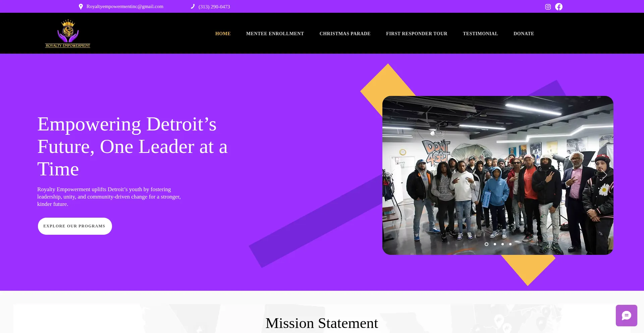Open the Facebook icon link
The image size is (644, 333).
pyautogui.click(x=559, y=7)
